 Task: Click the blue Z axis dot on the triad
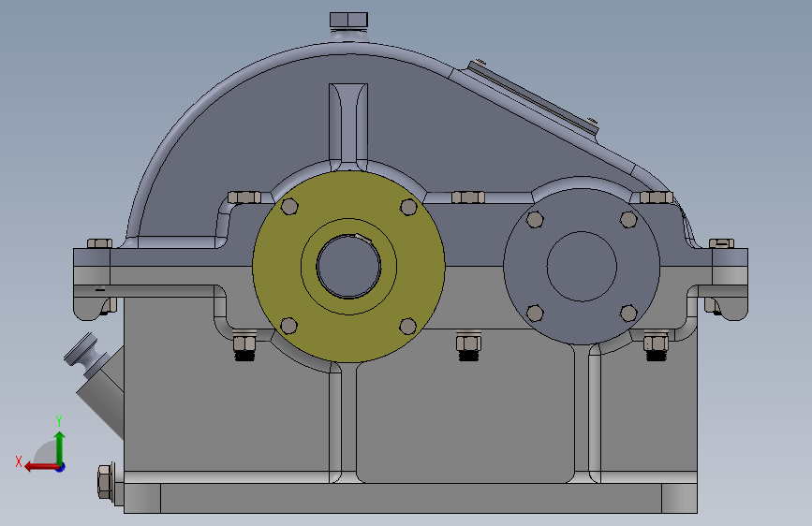tap(61, 467)
